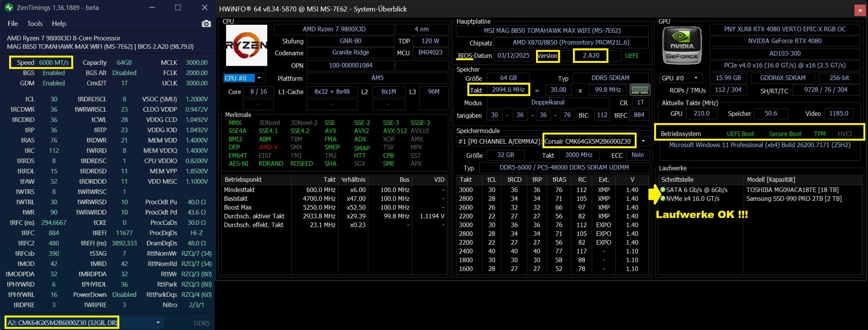The image size is (868, 330).
Task: Maximize the ZenTimings window
Action: click(178, 8)
